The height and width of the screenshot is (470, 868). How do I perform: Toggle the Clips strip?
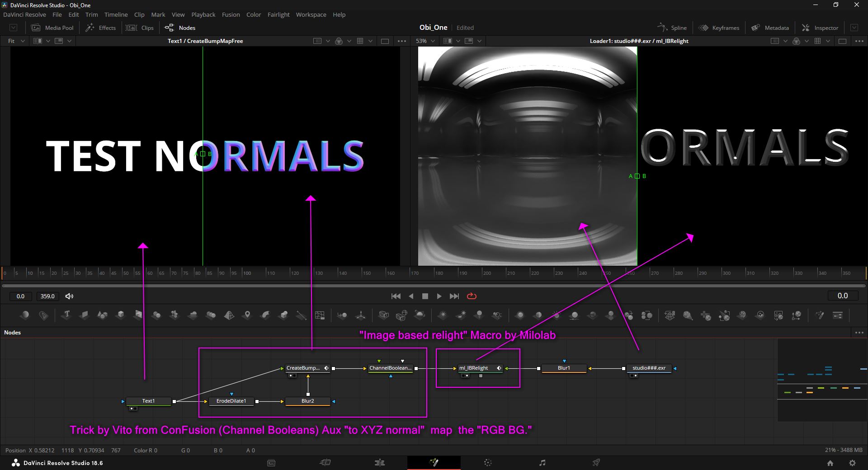pos(140,28)
